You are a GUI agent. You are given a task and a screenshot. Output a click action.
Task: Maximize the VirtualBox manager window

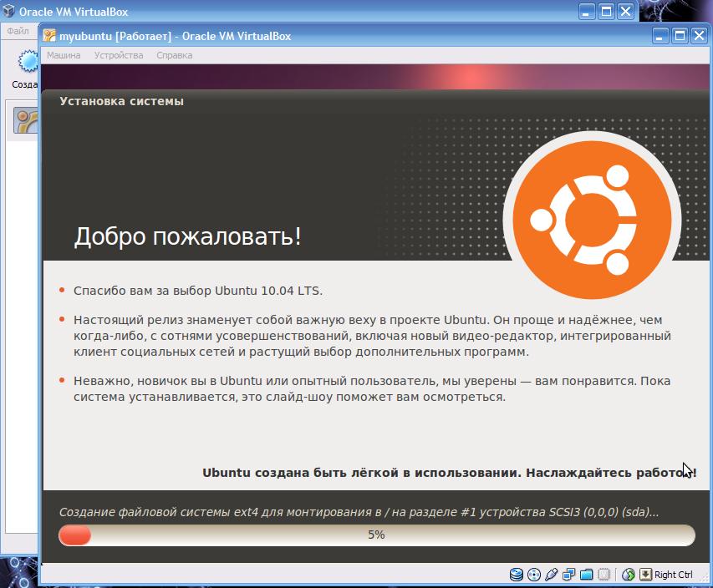pyautogui.click(x=606, y=12)
